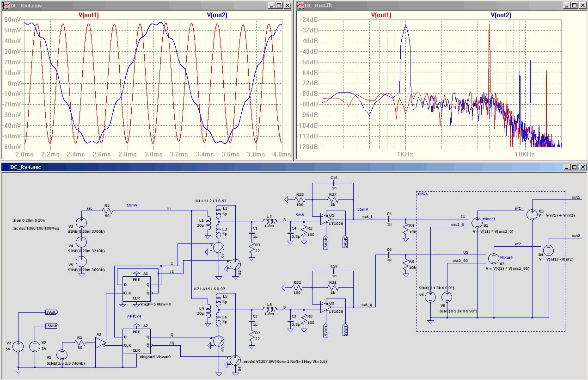Screen dimensions: 588x380
Task: Click the .tran 0 20m directive text
Action: point(29,221)
